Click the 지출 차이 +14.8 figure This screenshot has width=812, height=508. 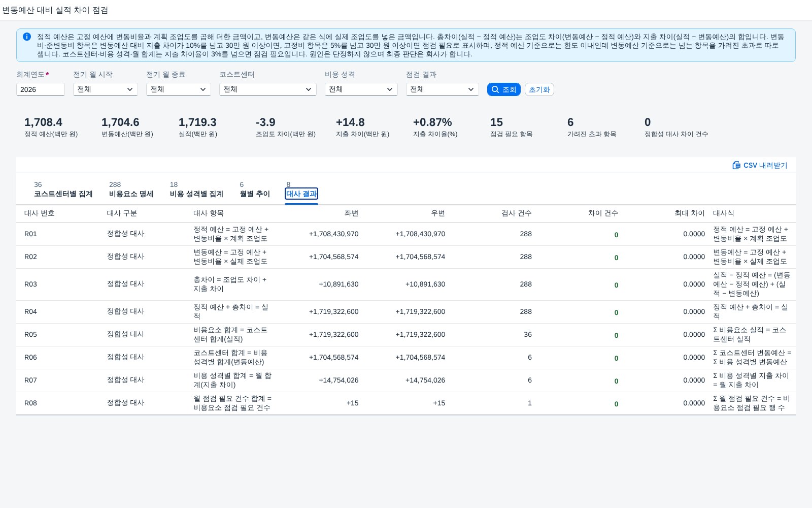(x=350, y=122)
